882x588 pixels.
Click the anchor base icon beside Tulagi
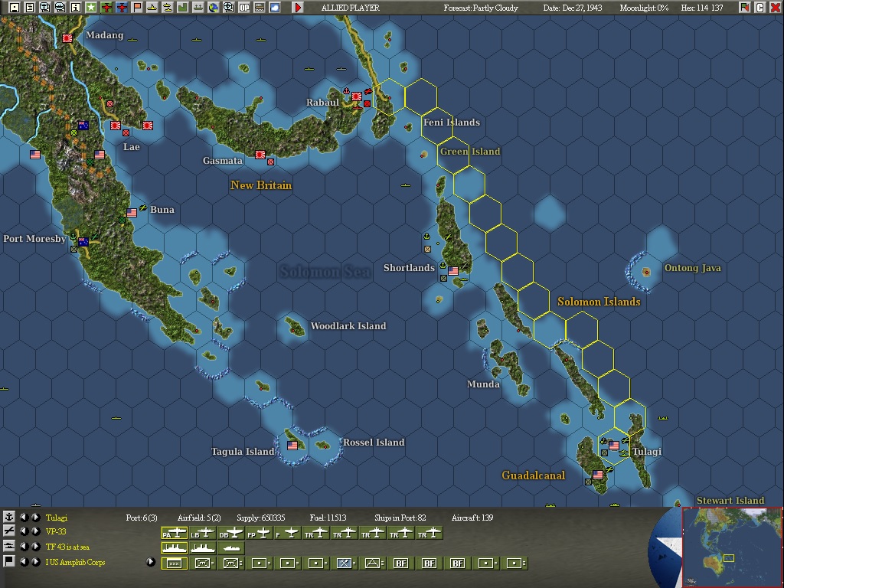point(9,517)
